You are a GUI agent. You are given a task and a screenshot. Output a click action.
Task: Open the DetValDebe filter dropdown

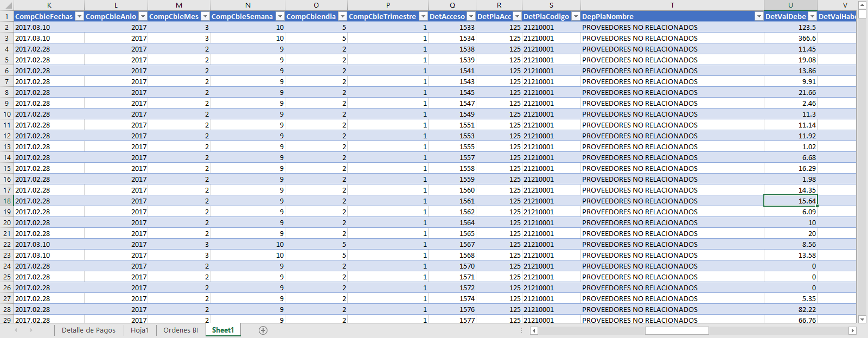tap(812, 16)
